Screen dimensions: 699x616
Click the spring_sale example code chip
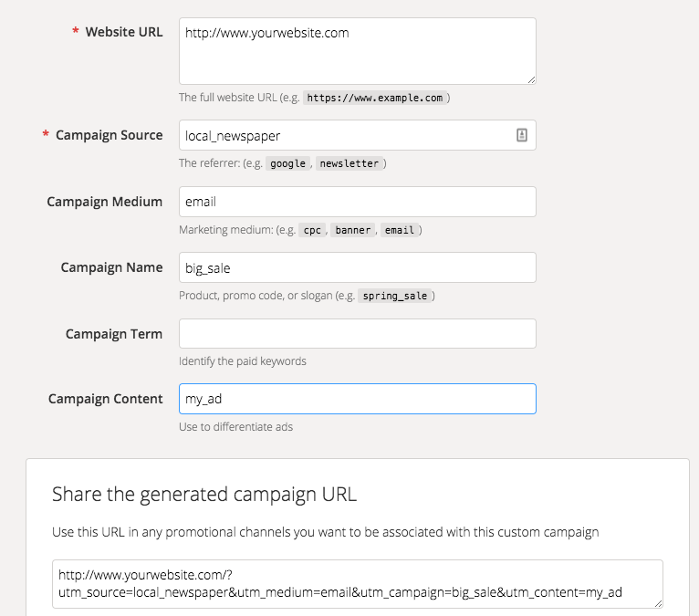click(394, 296)
